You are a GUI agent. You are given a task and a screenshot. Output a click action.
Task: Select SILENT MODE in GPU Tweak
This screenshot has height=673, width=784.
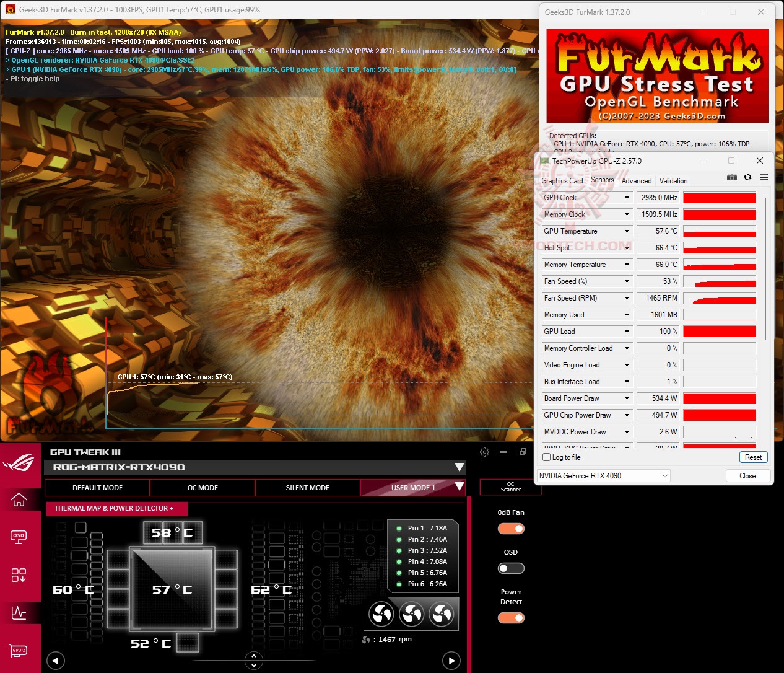click(307, 488)
